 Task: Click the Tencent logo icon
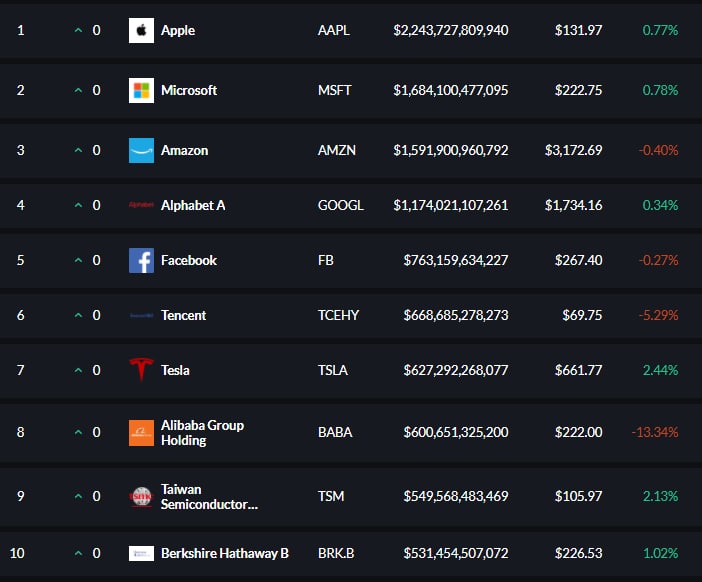point(141,316)
